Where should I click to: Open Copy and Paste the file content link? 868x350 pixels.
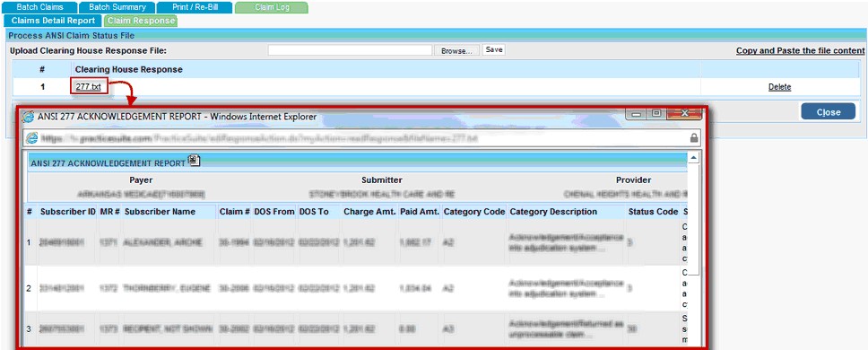[x=800, y=50]
